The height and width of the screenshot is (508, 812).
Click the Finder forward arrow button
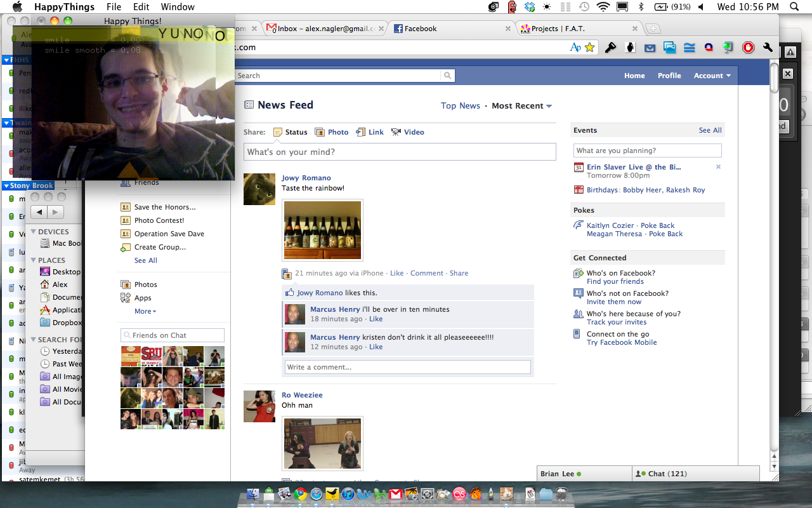[55, 213]
